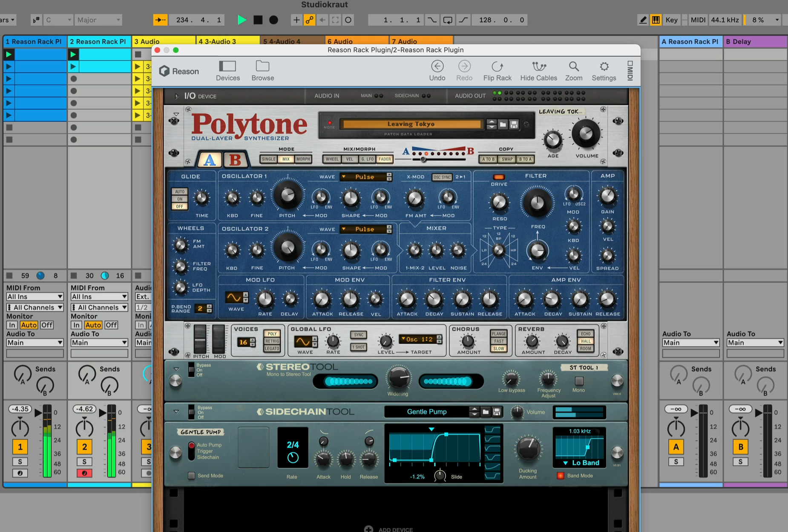Screen dimensions: 788x532
Task: Start playback in Ableton transport
Action: pyautogui.click(x=242, y=20)
